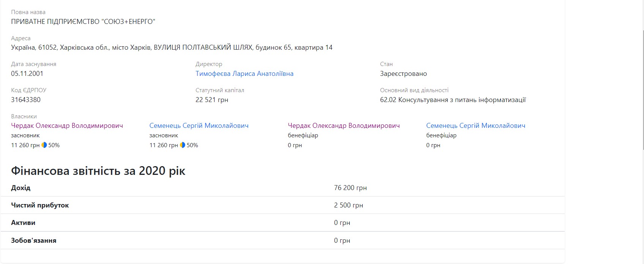Click the statutory capital value 22 521 грн
Screen dimensions: 644x264
pos(212,100)
